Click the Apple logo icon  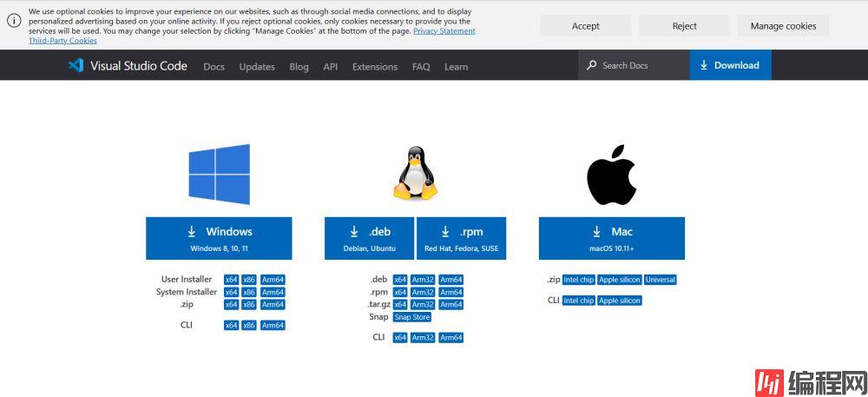click(611, 175)
